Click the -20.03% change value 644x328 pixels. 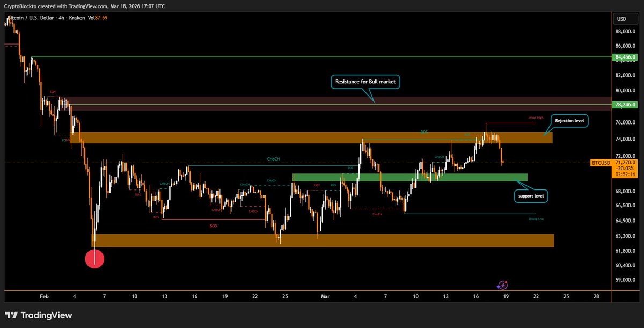pyautogui.click(x=626, y=168)
